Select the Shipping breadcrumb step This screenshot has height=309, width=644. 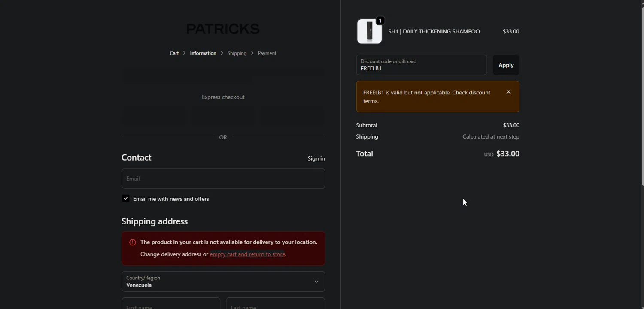pyautogui.click(x=237, y=53)
